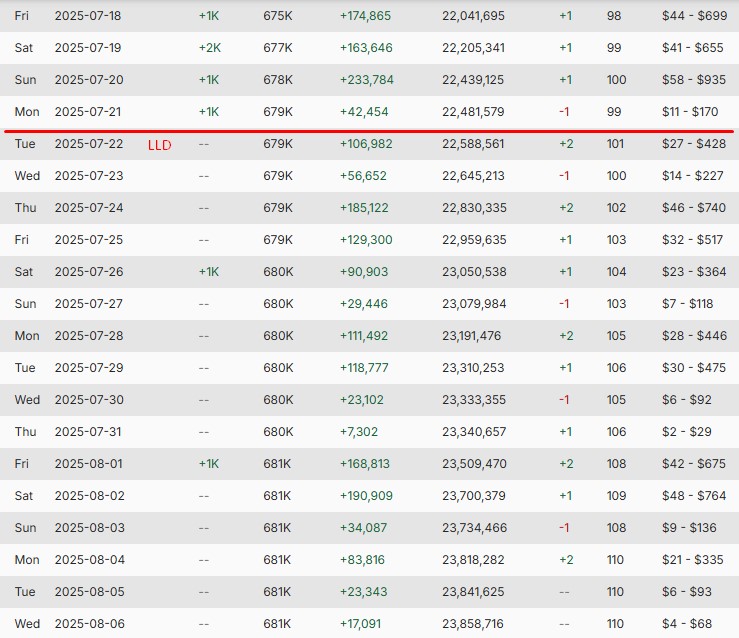Select the date 2025-07-29
Screen dimensions: 739x638
89,368
